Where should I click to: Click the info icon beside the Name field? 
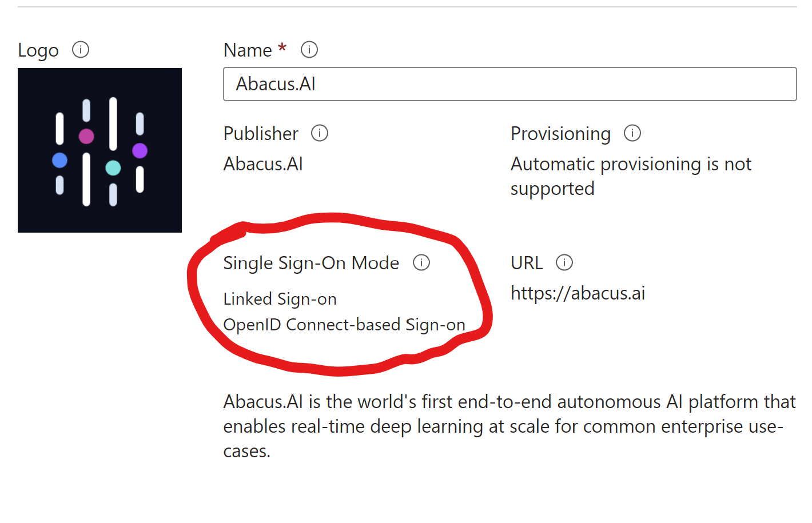(x=309, y=50)
